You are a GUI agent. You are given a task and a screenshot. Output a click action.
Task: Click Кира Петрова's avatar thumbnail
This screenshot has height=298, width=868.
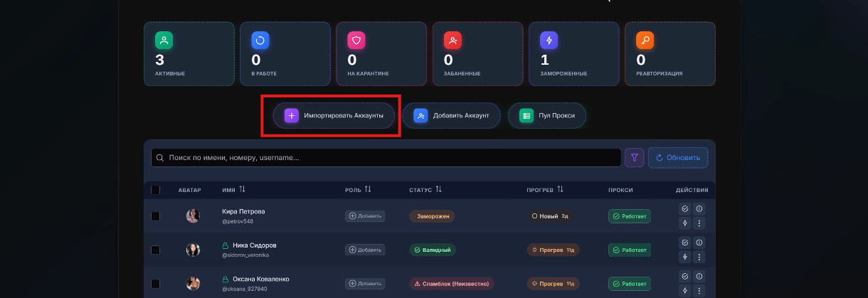click(193, 216)
